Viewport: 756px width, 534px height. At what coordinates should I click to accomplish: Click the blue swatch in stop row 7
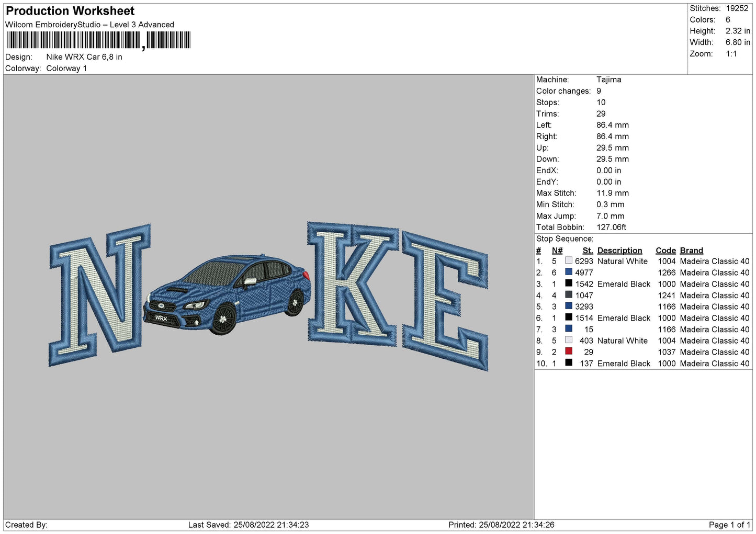click(569, 328)
